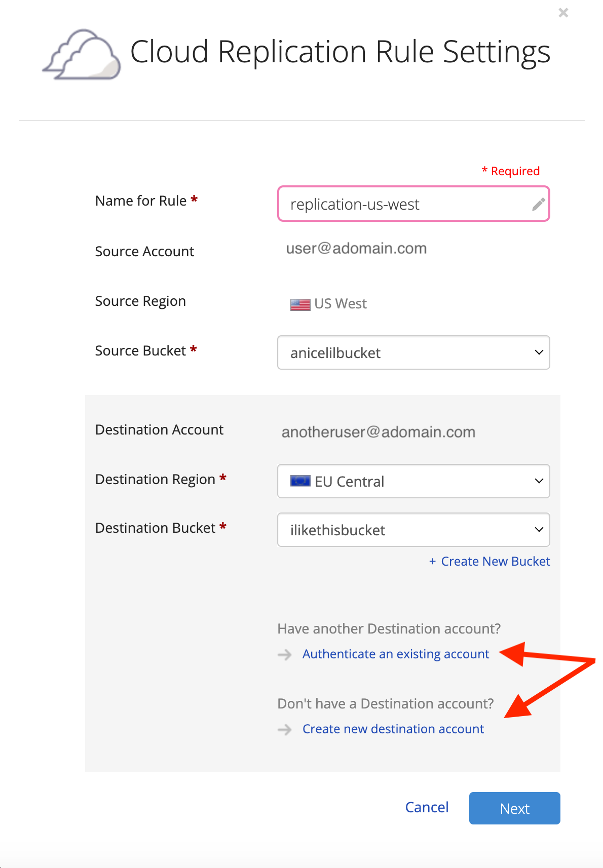Click the Source Bucket chevron arrow
The image size is (603, 868).
[539, 352]
